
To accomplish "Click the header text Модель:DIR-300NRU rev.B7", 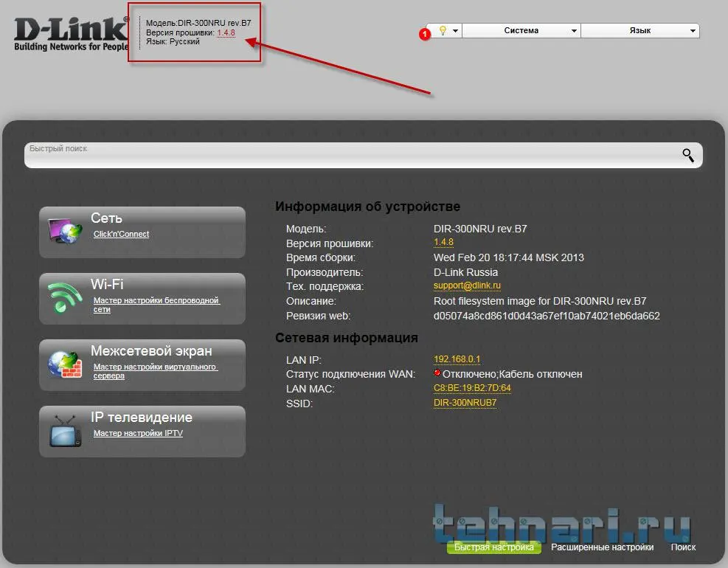I will 198,23.
